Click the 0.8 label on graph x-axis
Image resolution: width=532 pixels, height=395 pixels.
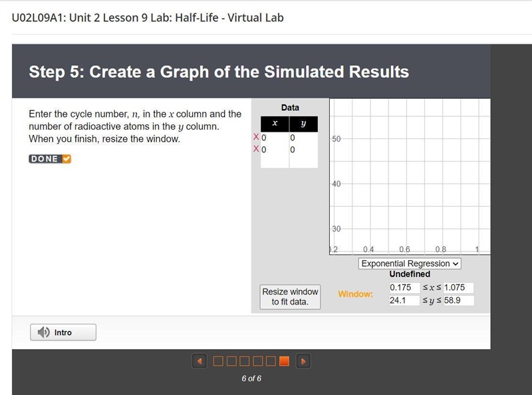441,249
